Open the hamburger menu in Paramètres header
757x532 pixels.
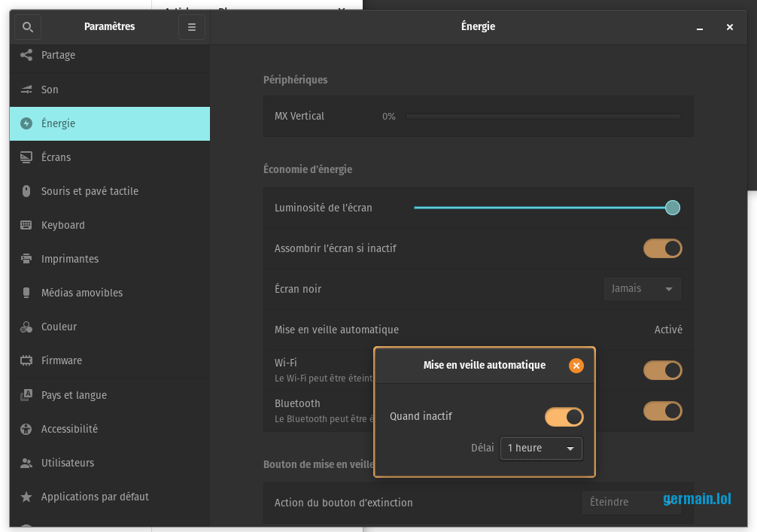(192, 27)
